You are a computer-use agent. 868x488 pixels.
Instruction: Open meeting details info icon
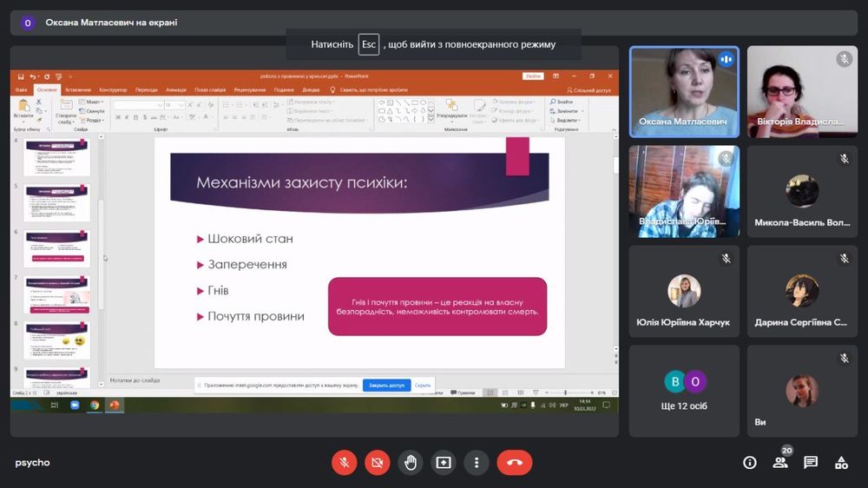tap(750, 463)
